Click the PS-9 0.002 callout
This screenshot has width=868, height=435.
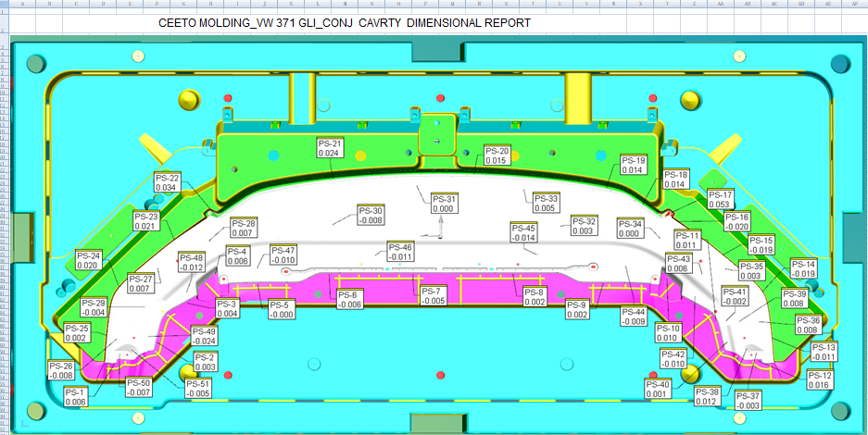pyautogui.click(x=577, y=309)
